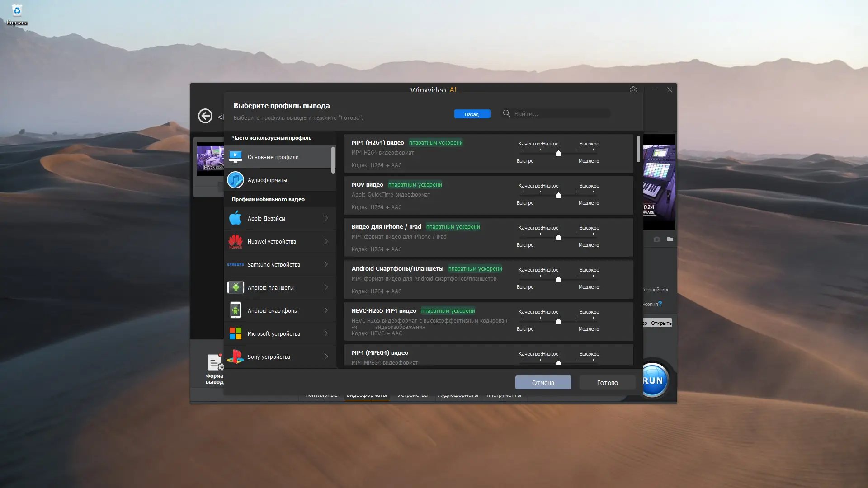The image size is (868, 488).
Task: Click the MP4 (H264) quality slider handle
Action: point(558,153)
